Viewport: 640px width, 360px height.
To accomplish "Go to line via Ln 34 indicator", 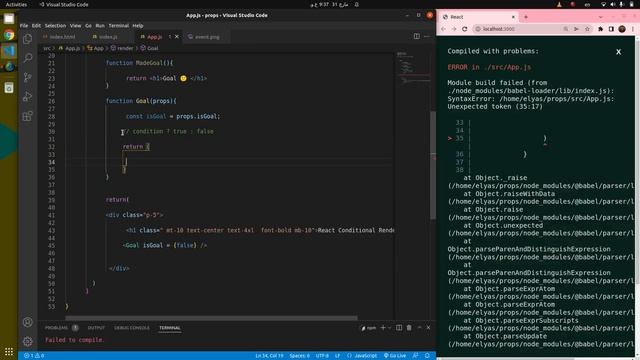I will [269, 356].
